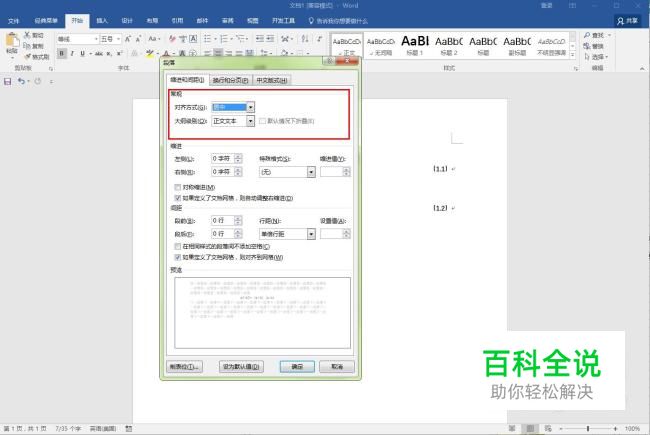Open the Clipboard pane launcher arrow
The height and width of the screenshot is (435, 650).
51,68
